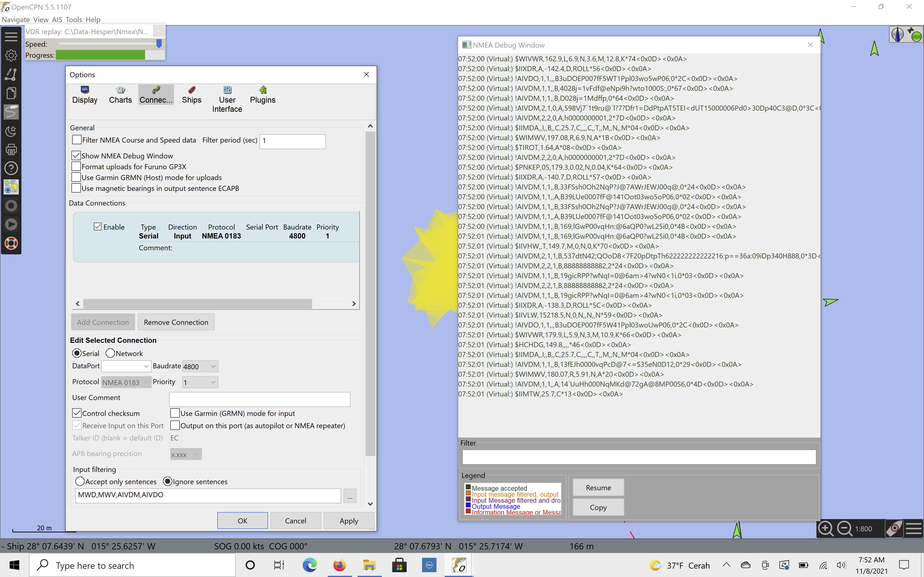Select the Network radio button
924x577 pixels.
(111, 353)
